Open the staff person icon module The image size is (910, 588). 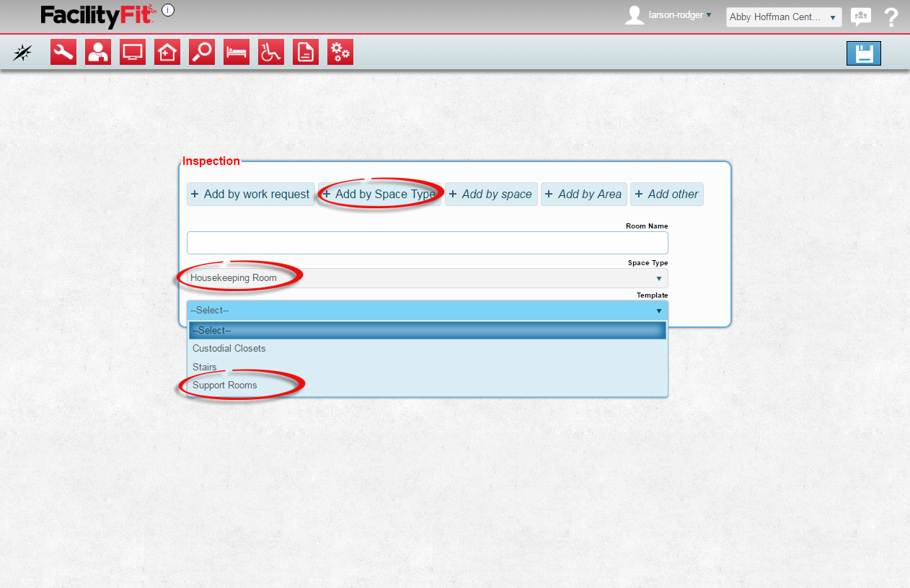[x=98, y=53]
